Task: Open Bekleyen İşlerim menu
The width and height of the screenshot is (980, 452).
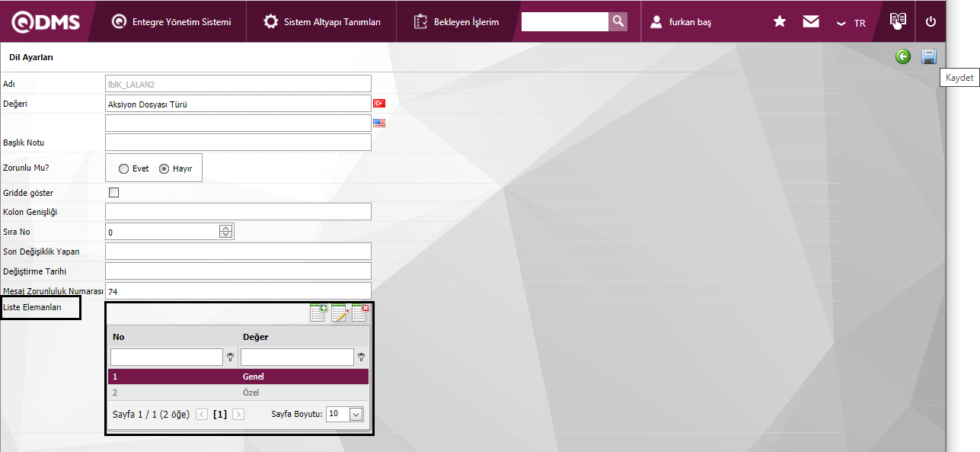Action: [x=456, y=22]
